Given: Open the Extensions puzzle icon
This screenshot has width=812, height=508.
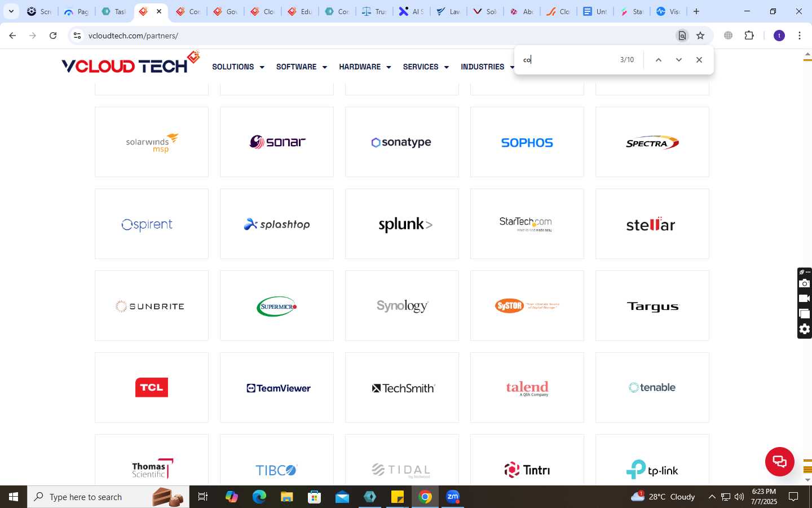Looking at the screenshot, I should 749,36.
